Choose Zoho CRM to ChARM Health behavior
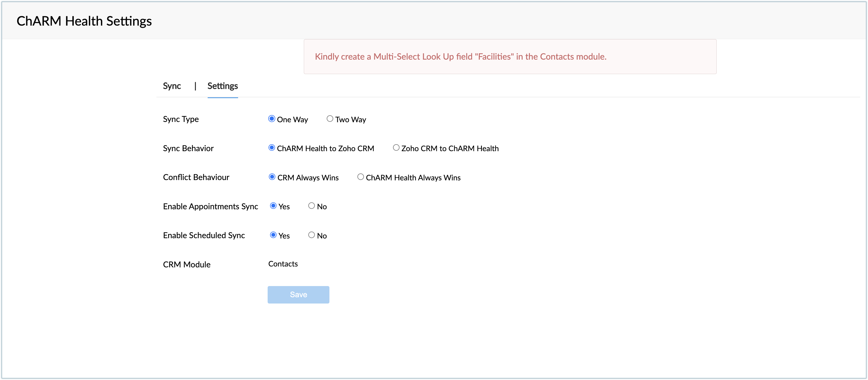Viewport: 868px width, 380px height. 396,148
